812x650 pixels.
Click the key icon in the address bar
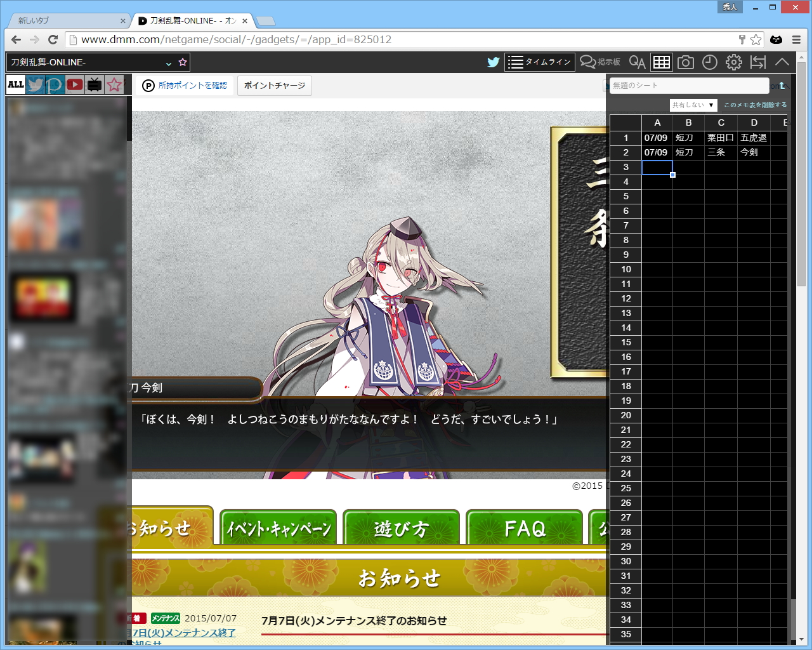click(742, 39)
